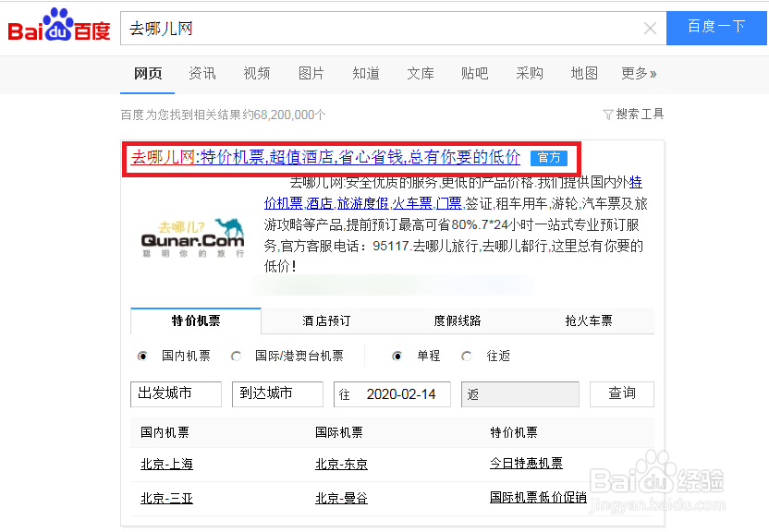Click the 官方 badge
This screenshot has height=532, width=769.
549,158
